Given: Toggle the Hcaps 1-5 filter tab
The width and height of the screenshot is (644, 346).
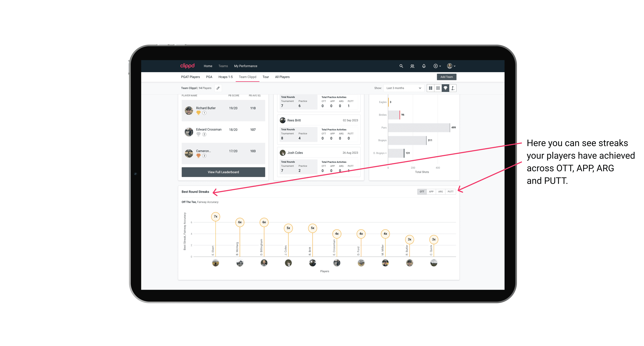Looking at the screenshot, I should [225, 77].
